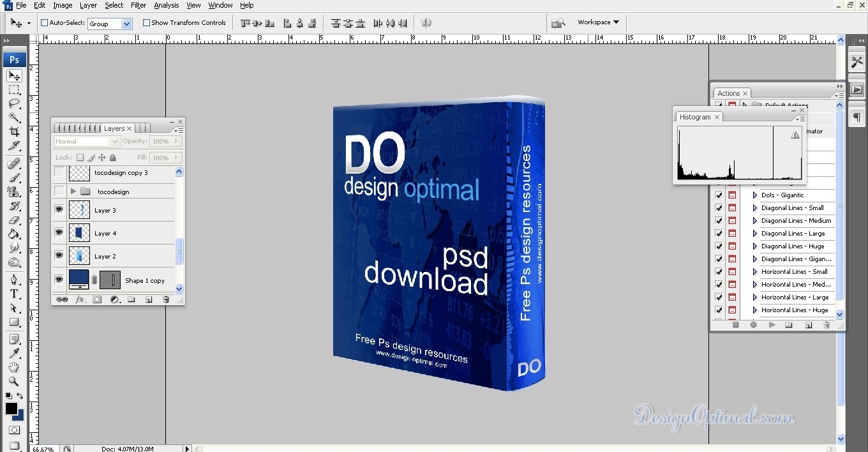This screenshot has height=452, width=868.
Task: Select the Horizontal Type tool
Action: click(14, 294)
